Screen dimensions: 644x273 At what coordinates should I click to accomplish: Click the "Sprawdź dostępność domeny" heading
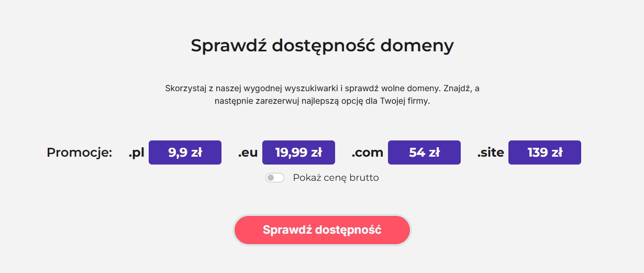(x=322, y=46)
